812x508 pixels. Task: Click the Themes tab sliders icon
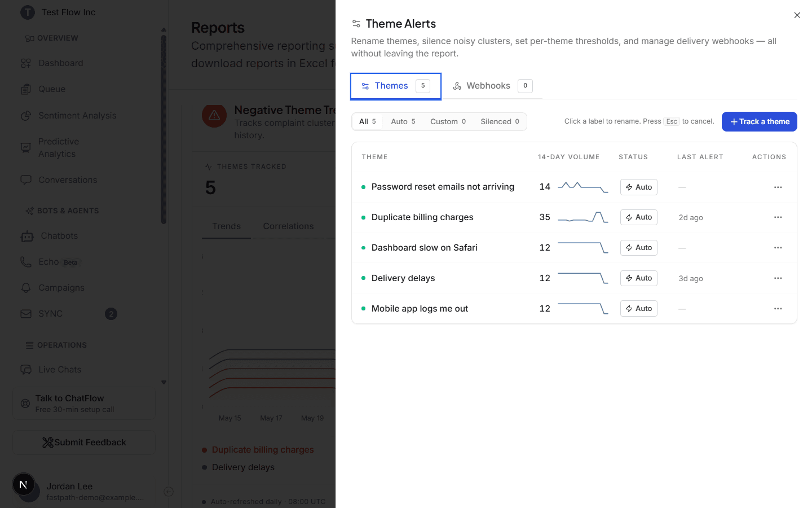pyautogui.click(x=365, y=86)
